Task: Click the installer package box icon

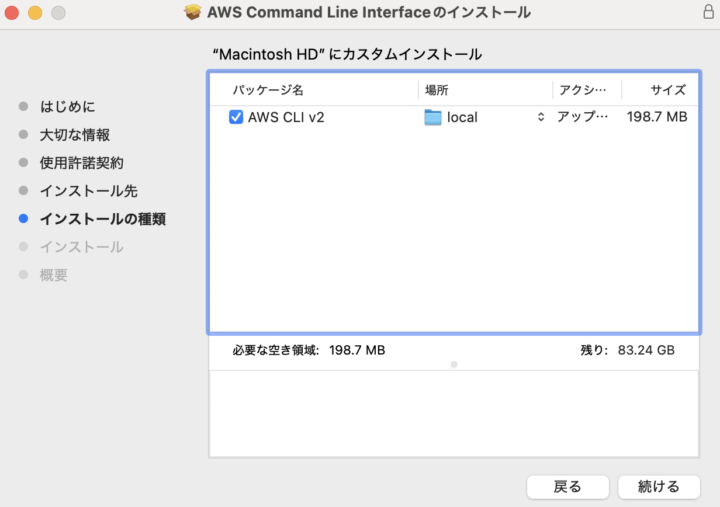Action: click(194, 12)
